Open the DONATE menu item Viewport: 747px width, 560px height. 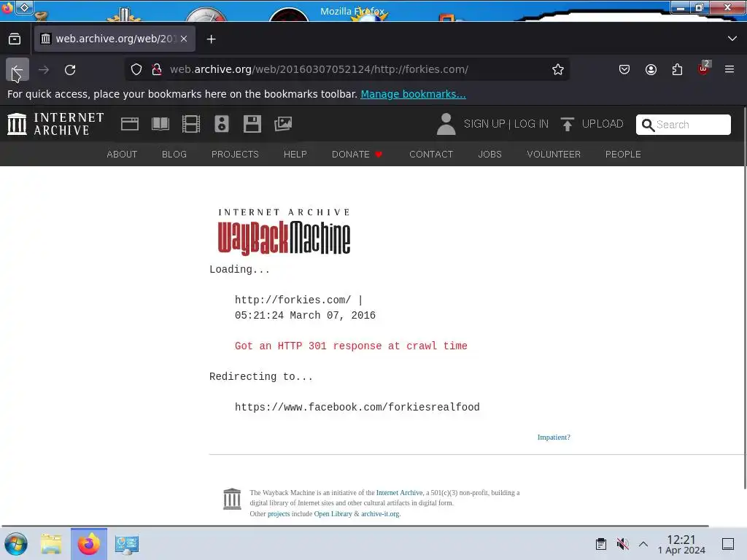(x=357, y=155)
